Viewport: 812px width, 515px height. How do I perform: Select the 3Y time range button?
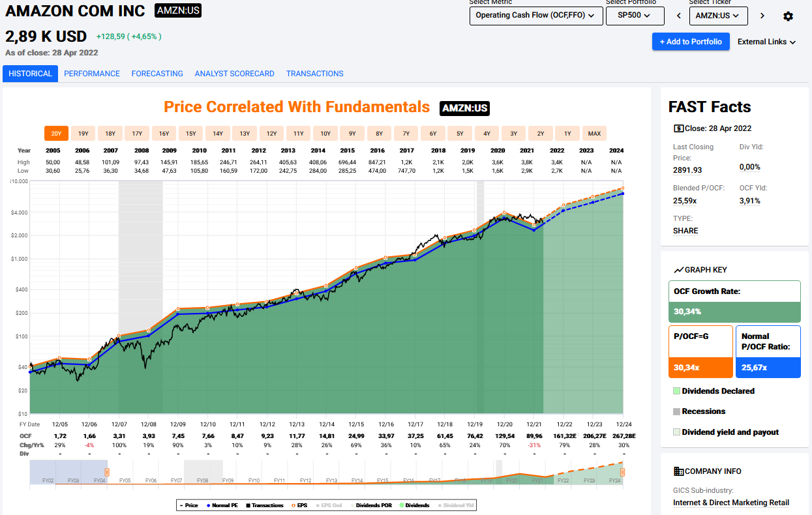pyautogui.click(x=513, y=134)
